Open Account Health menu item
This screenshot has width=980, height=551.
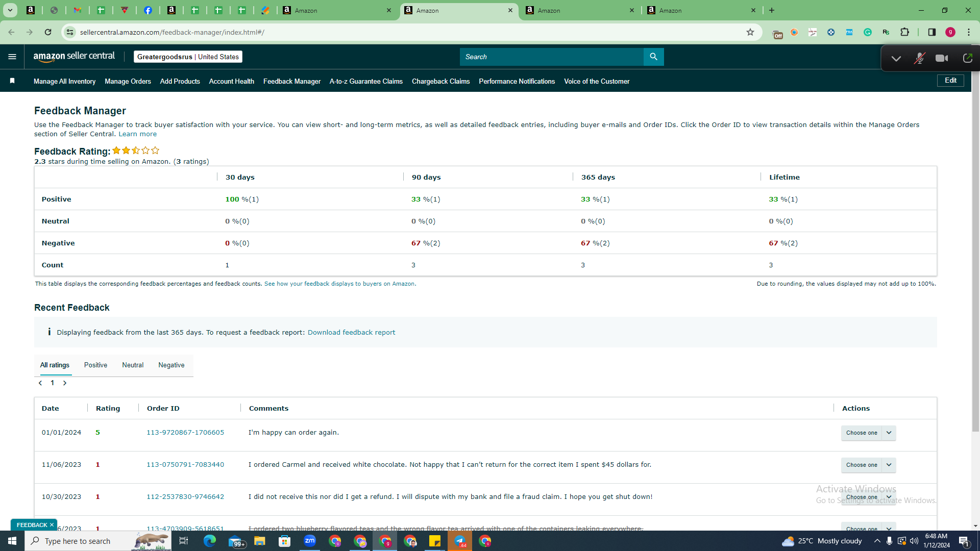(231, 81)
